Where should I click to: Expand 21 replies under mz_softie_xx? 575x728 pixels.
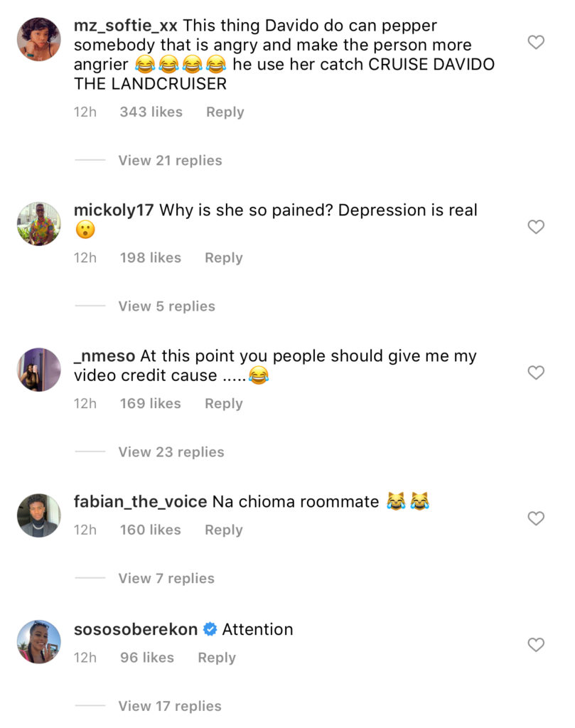point(170,161)
